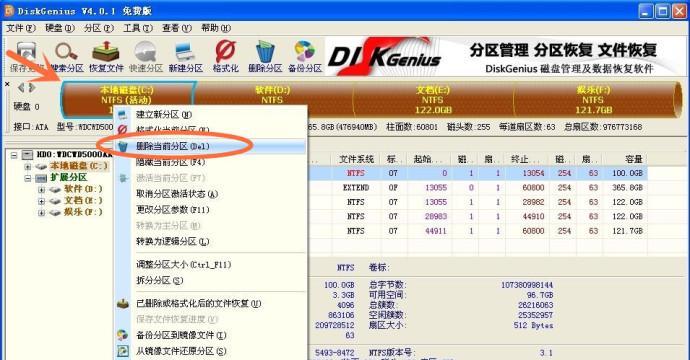Go to previous disk with left arrow
Image resolution: width=690 pixels, height=360 pixels.
[x=21, y=88]
